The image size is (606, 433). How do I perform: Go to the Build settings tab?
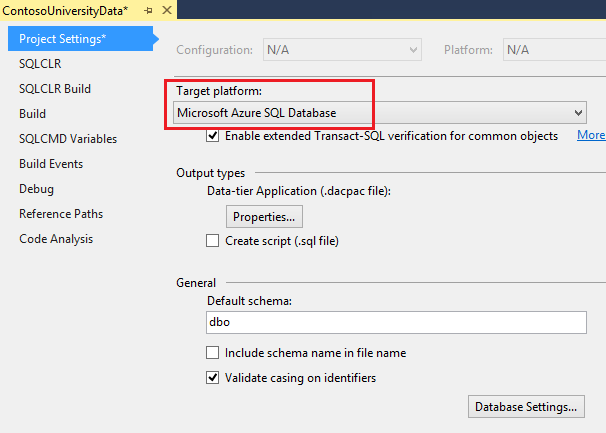point(33,114)
